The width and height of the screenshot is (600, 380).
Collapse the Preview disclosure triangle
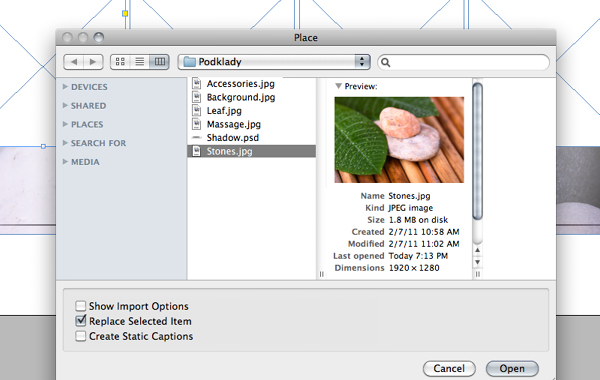pos(338,86)
